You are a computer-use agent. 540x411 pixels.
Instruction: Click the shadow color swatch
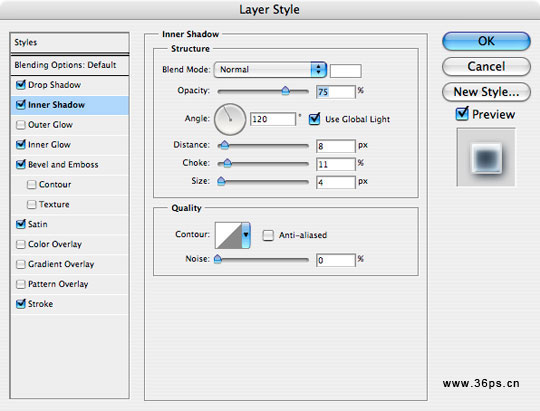(x=345, y=71)
